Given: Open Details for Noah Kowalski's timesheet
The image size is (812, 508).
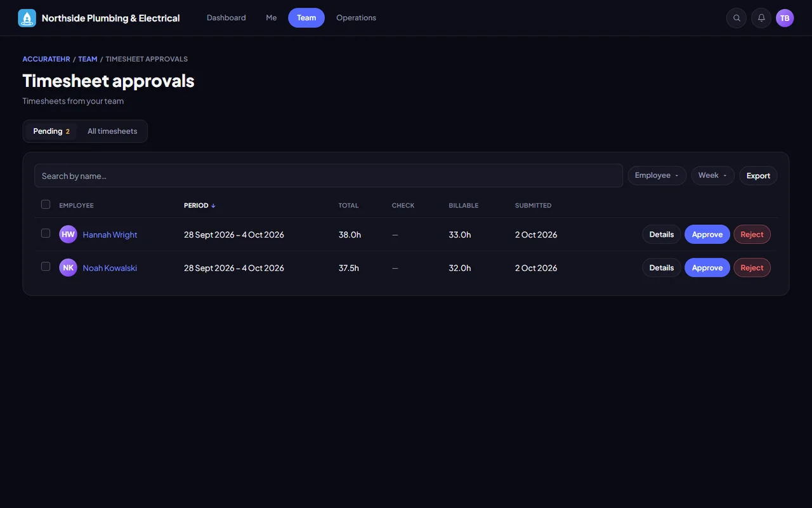Looking at the screenshot, I should tap(662, 267).
